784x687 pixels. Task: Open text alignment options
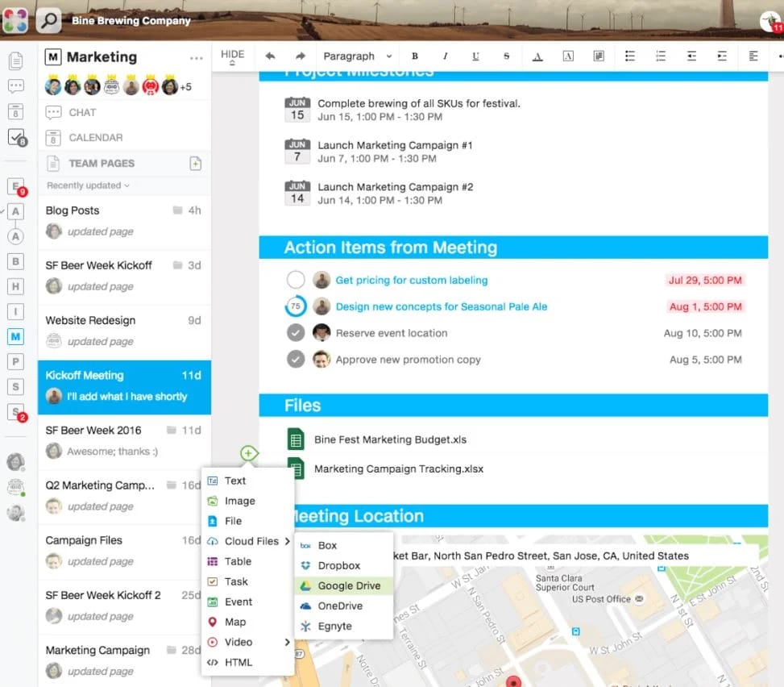[753, 56]
